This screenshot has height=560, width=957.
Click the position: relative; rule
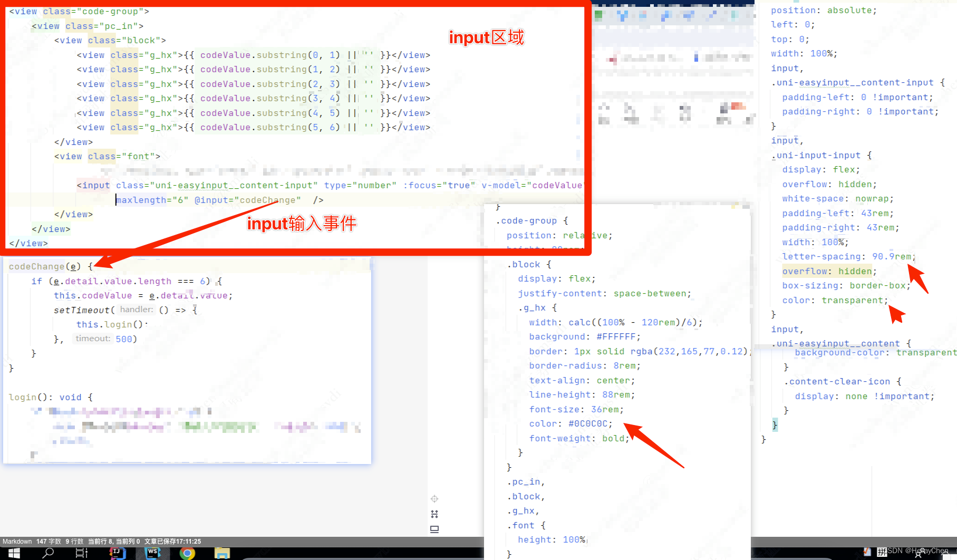[559, 236]
